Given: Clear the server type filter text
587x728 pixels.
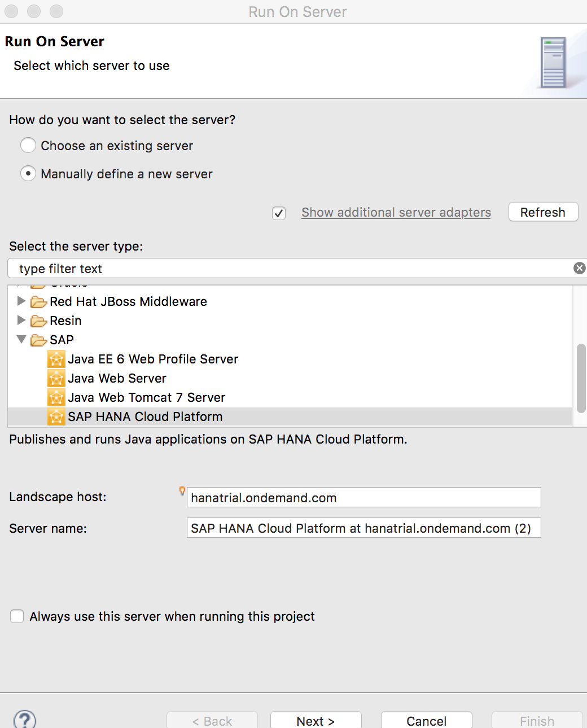Looking at the screenshot, I should [x=579, y=268].
